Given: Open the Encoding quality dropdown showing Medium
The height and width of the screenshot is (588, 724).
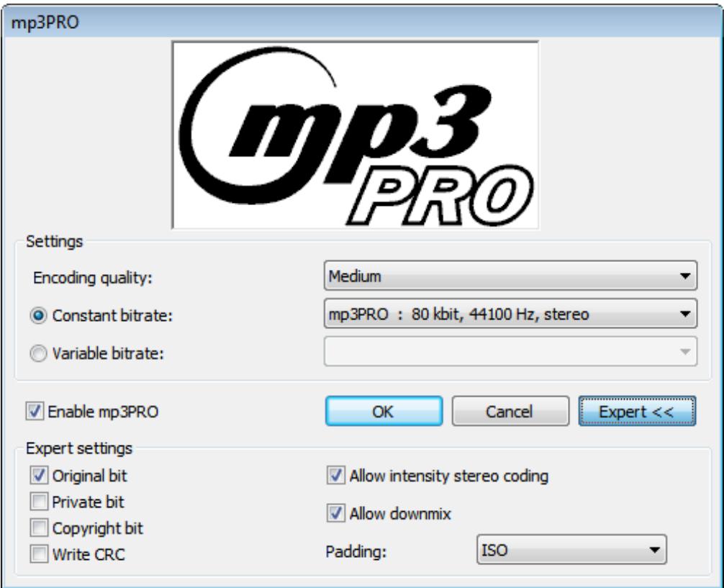Looking at the screenshot, I should pyautogui.click(x=510, y=276).
